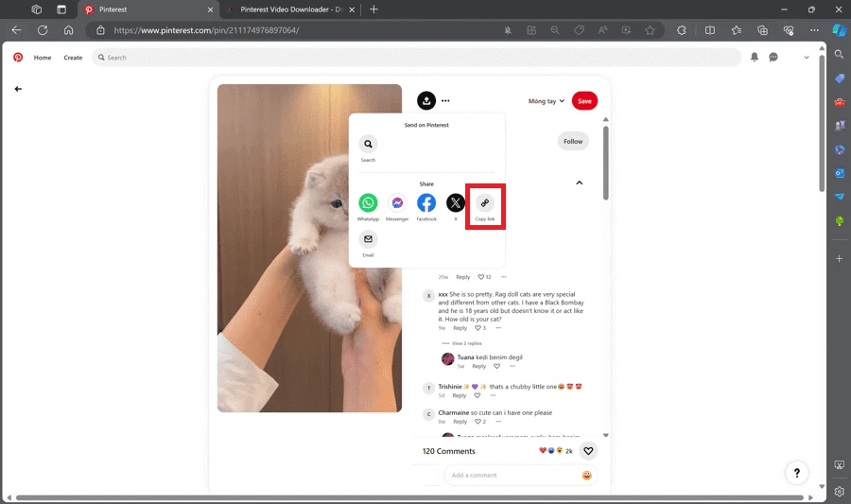Share the pin via WhatsApp
Viewport: 851px width, 504px height.
(368, 203)
